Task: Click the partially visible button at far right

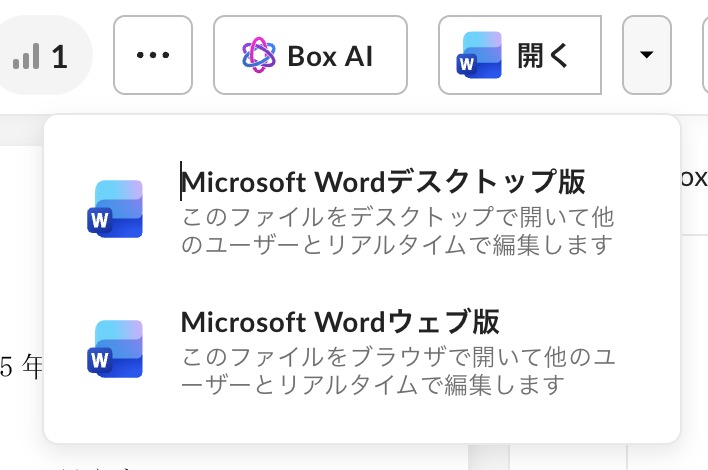Action: point(702,55)
